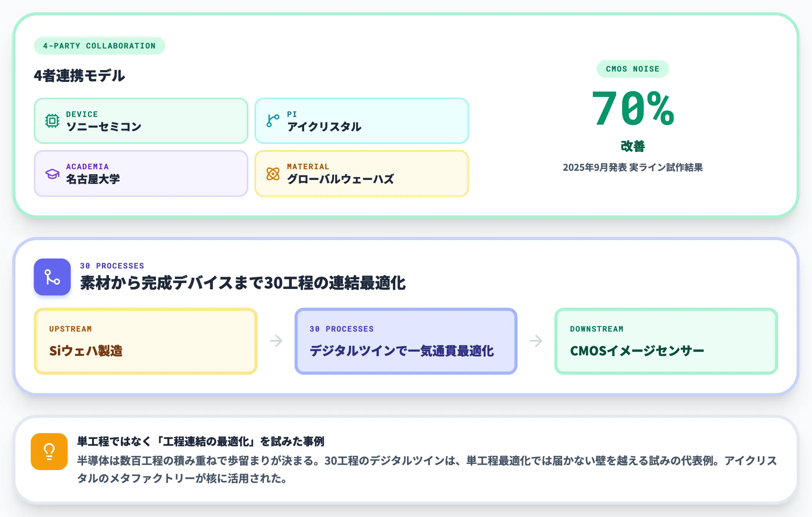Image resolution: width=812 pixels, height=517 pixels.
Task: Click the DEVICE label text
Action: tap(82, 114)
